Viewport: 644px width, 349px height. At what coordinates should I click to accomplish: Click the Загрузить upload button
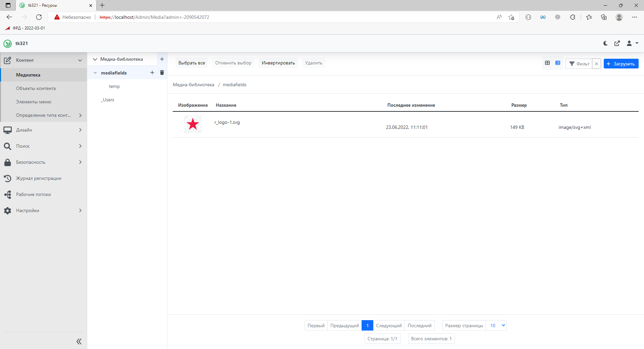click(x=621, y=63)
